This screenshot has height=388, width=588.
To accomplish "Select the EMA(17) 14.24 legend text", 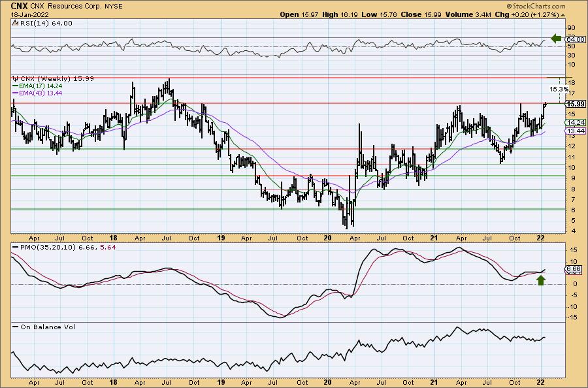I will [x=41, y=86].
